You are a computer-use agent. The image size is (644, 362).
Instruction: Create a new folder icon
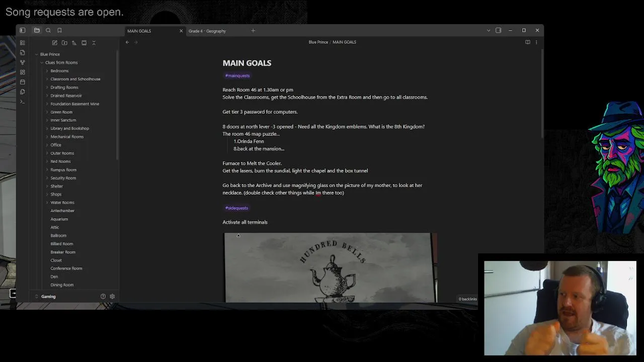[64, 43]
